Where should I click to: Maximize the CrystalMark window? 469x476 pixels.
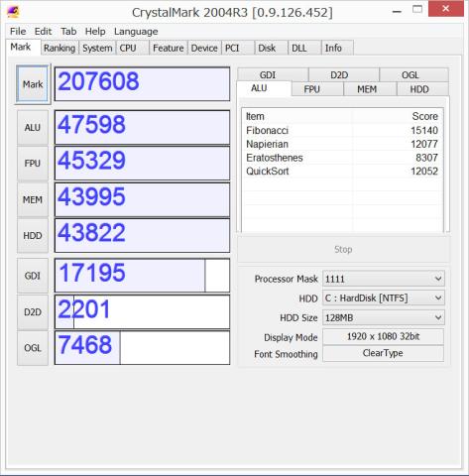click(x=417, y=9)
